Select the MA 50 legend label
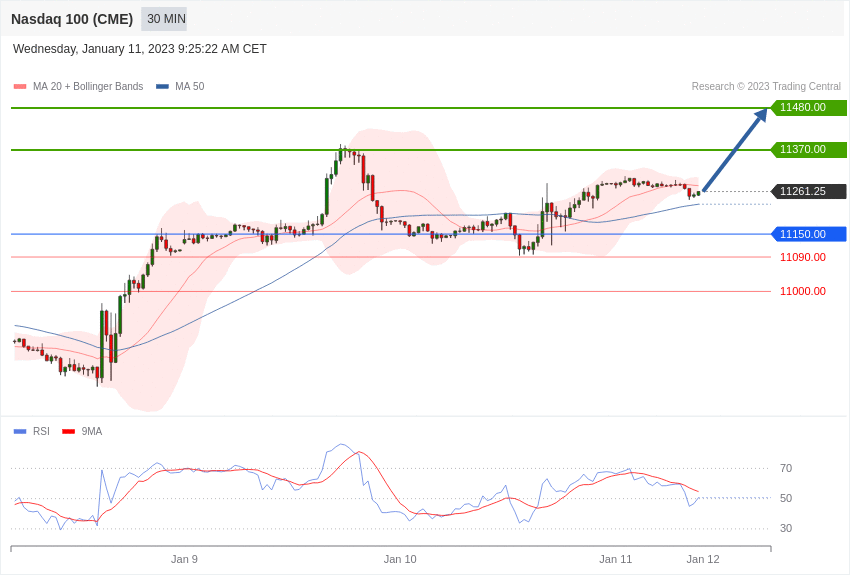 pos(190,86)
